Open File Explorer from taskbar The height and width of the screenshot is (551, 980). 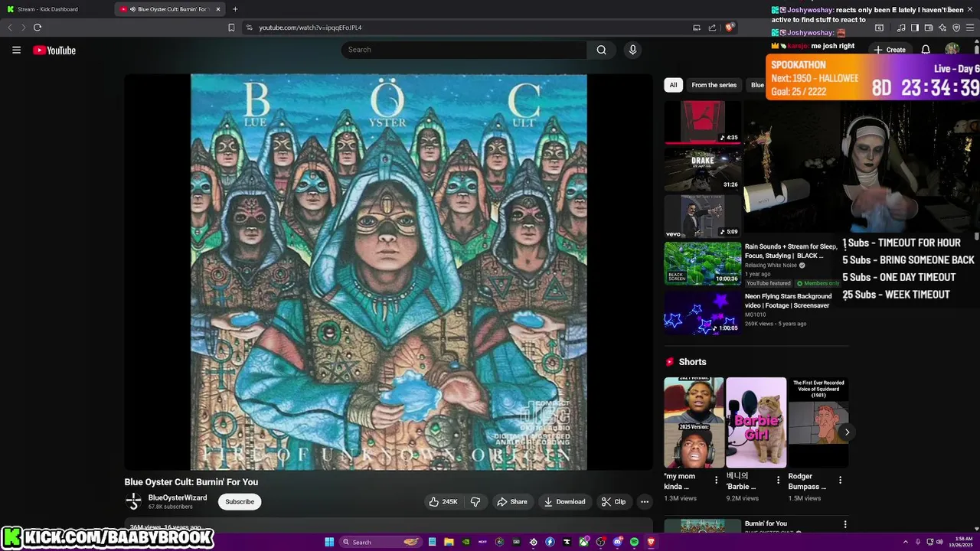click(x=449, y=542)
